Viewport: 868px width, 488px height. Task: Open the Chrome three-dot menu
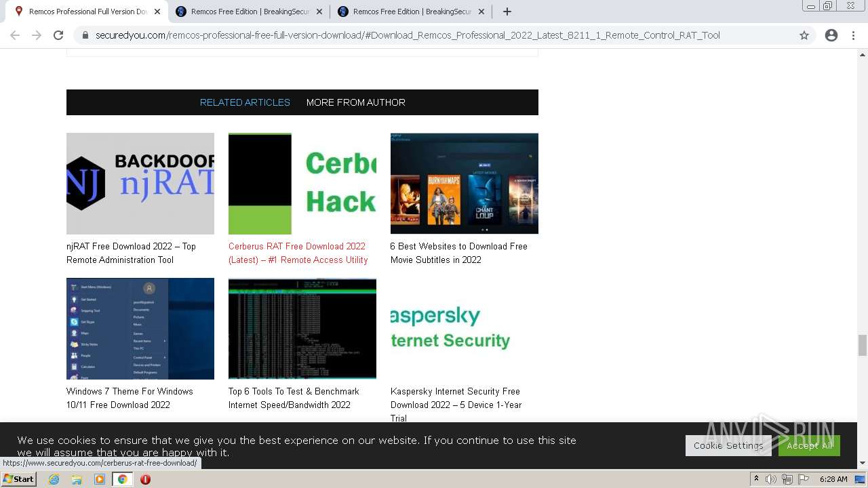coord(853,35)
